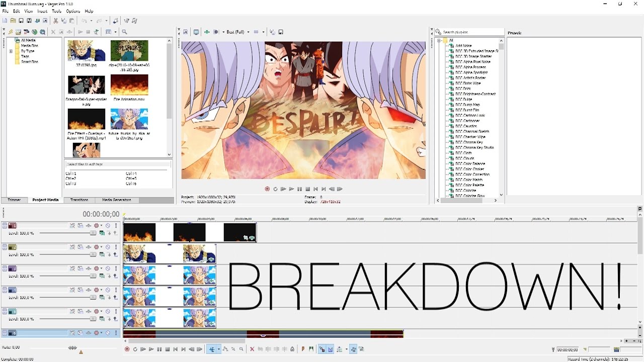This screenshot has width=644, height=362.
Task: Open Track FX on track 2
Action: [x=89, y=247]
